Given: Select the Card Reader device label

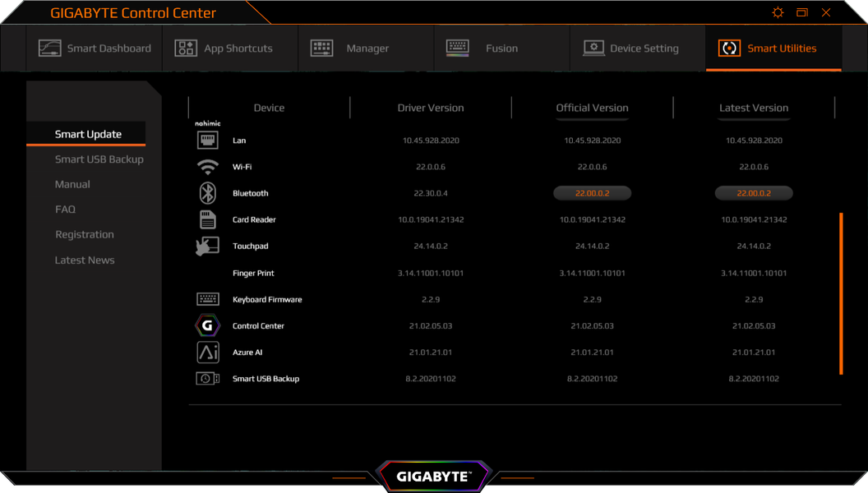Looking at the screenshot, I should (x=254, y=219).
